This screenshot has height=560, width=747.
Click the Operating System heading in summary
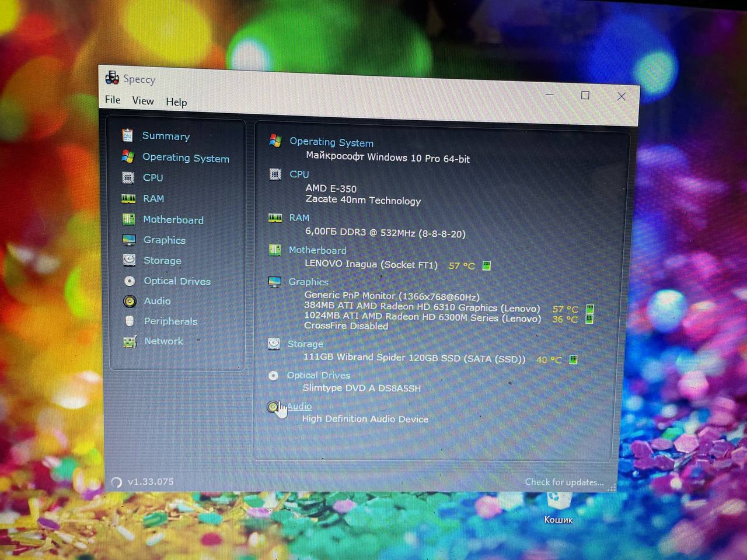(x=331, y=142)
